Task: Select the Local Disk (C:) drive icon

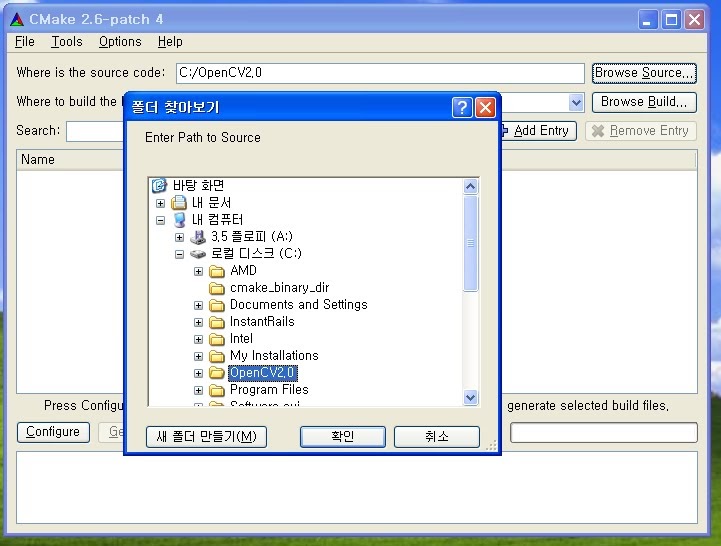Action: 198,253
